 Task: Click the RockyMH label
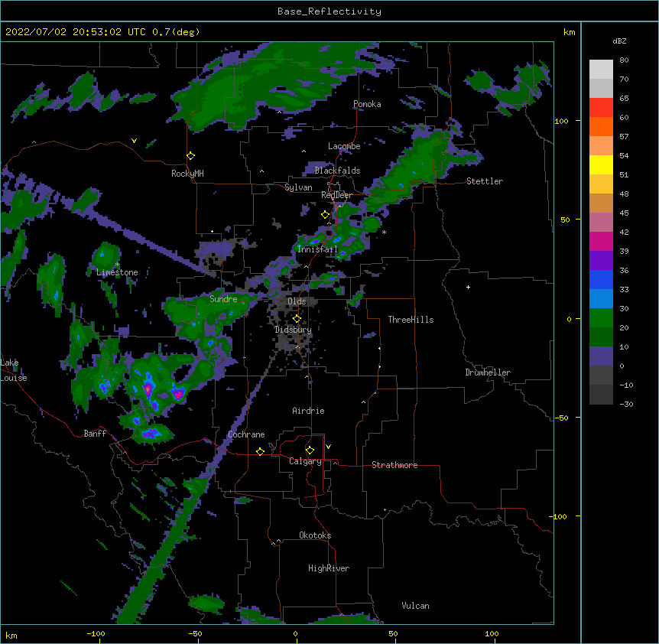pyautogui.click(x=187, y=174)
